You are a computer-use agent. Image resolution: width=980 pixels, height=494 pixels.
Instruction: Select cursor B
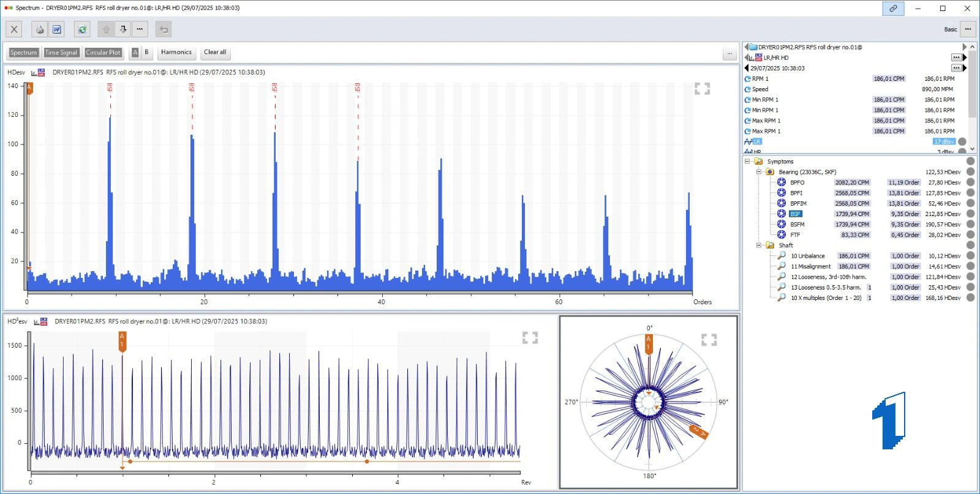tap(146, 53)
